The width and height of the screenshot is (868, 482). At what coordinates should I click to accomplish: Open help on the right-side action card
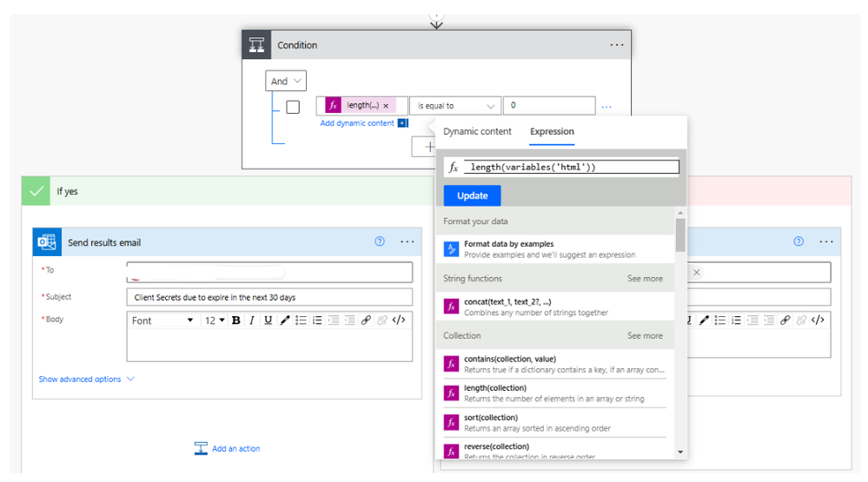pyautogui.click(x=798, y=241)
